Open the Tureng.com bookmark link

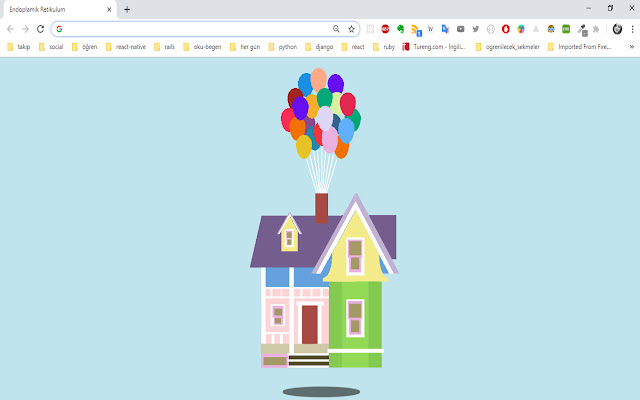pos(434,47)
